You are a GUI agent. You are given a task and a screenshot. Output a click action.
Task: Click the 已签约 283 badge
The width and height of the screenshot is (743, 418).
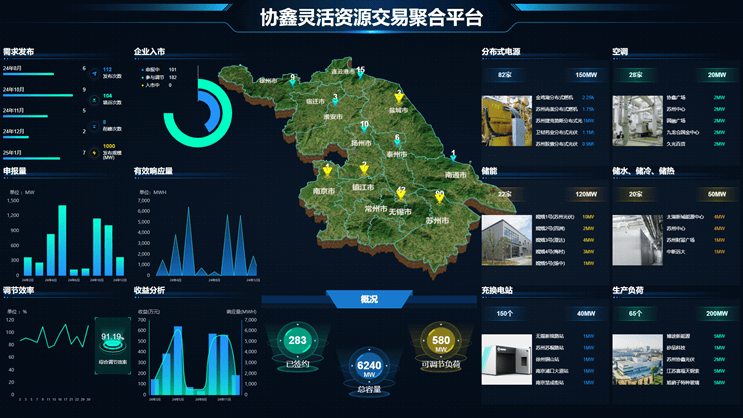pyautogui.click(x=297, y=342)
